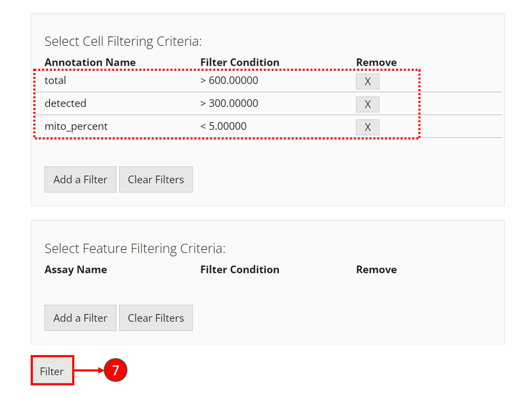532x397 pixels.
Task: Remove the detected filter with its X
Action: 367,105
